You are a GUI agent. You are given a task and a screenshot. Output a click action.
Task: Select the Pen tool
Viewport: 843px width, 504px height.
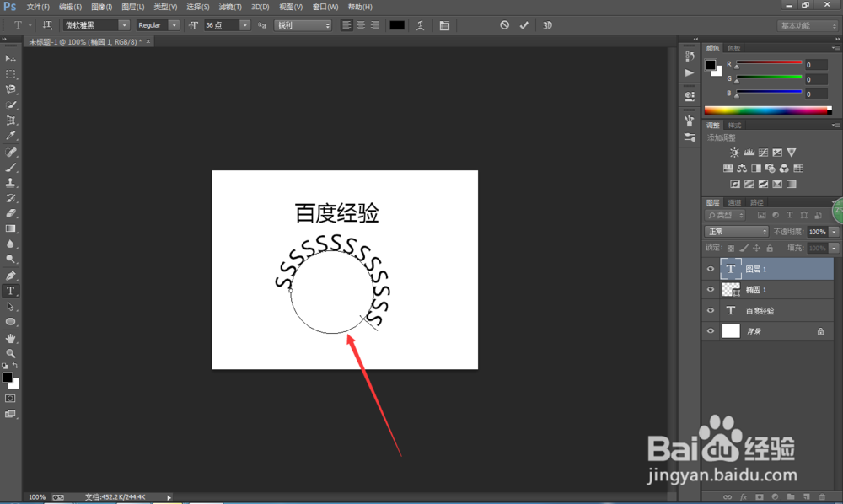point(10,276)
